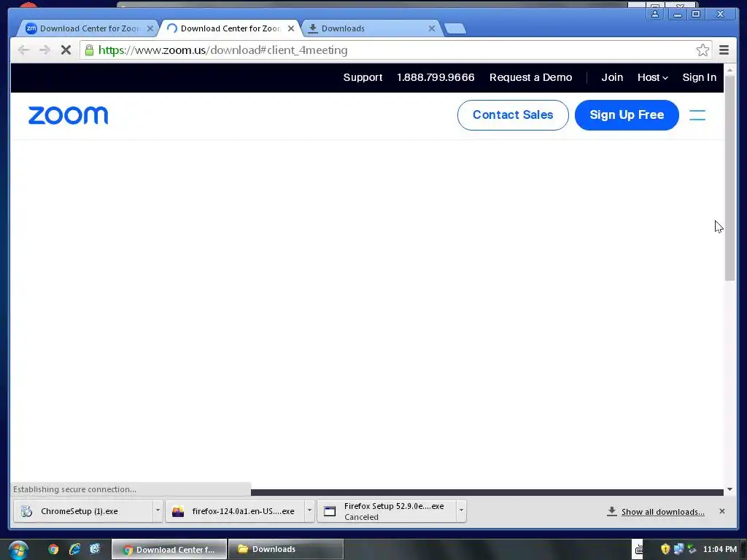Click sync icon in system tray
Image resolution: width=747 pixels, height=560 pixels.
click(x=692, y=549)
